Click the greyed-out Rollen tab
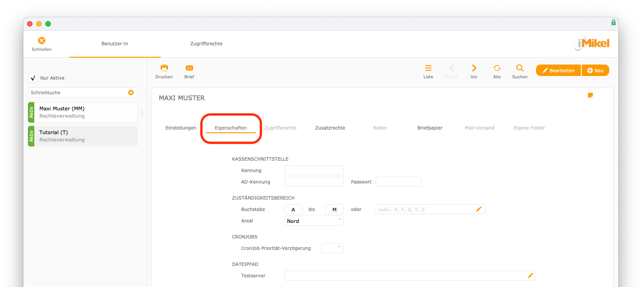Image resolution: width=644 pixels, height=287 pixels. [x=380, y=128]
